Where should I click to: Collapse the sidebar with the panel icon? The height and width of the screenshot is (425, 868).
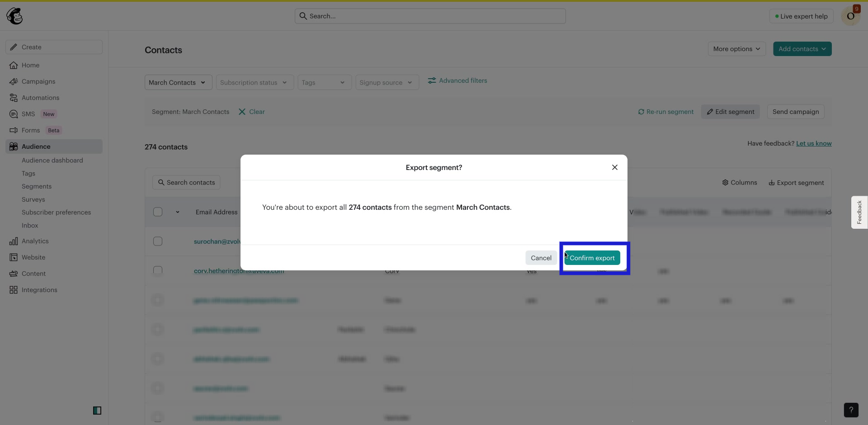click(98, 411)
